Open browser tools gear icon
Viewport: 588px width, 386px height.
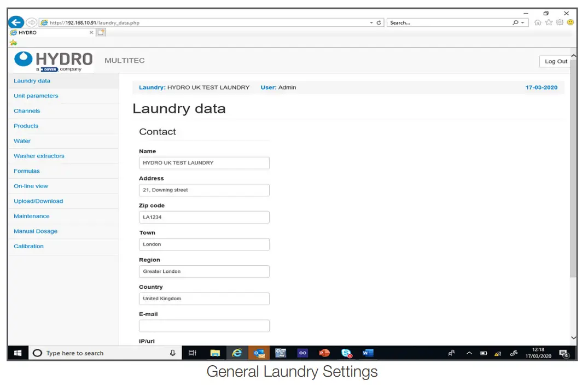(560, 22)
